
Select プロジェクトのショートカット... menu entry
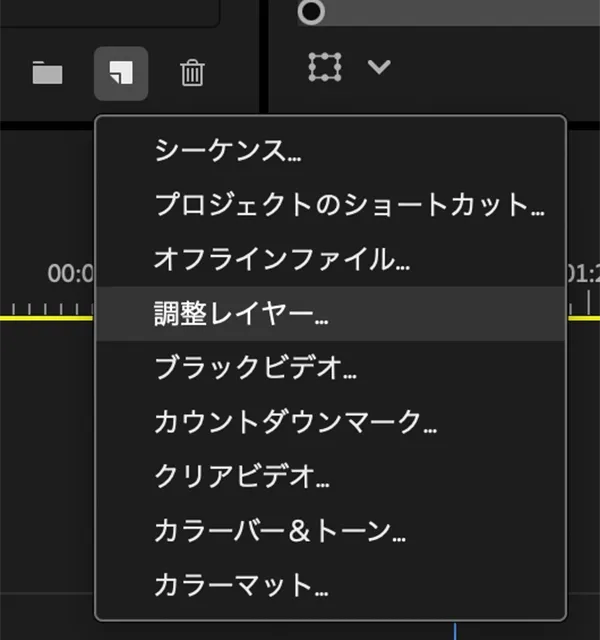(330, 204)
